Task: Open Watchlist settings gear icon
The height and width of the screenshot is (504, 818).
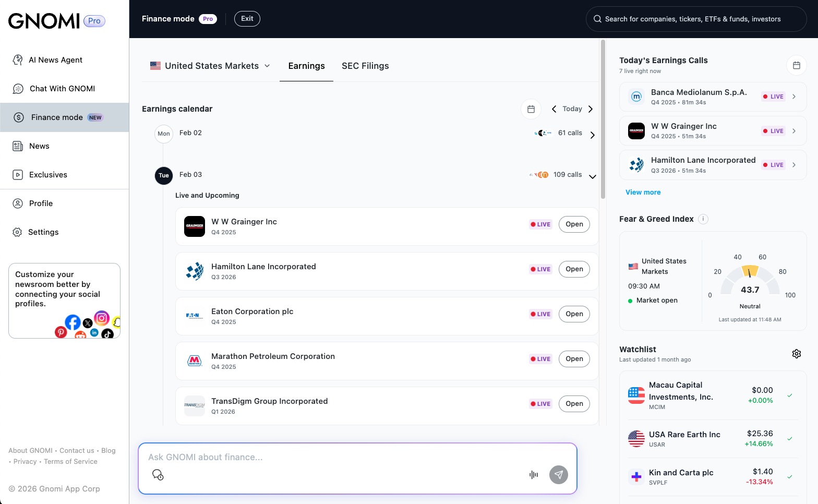Action: click(796, 354)
